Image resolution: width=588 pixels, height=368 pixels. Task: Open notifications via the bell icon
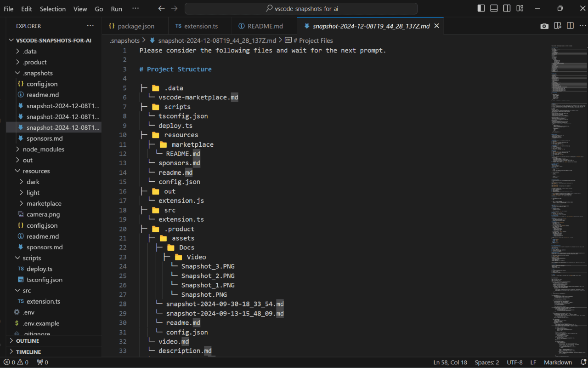582,362
